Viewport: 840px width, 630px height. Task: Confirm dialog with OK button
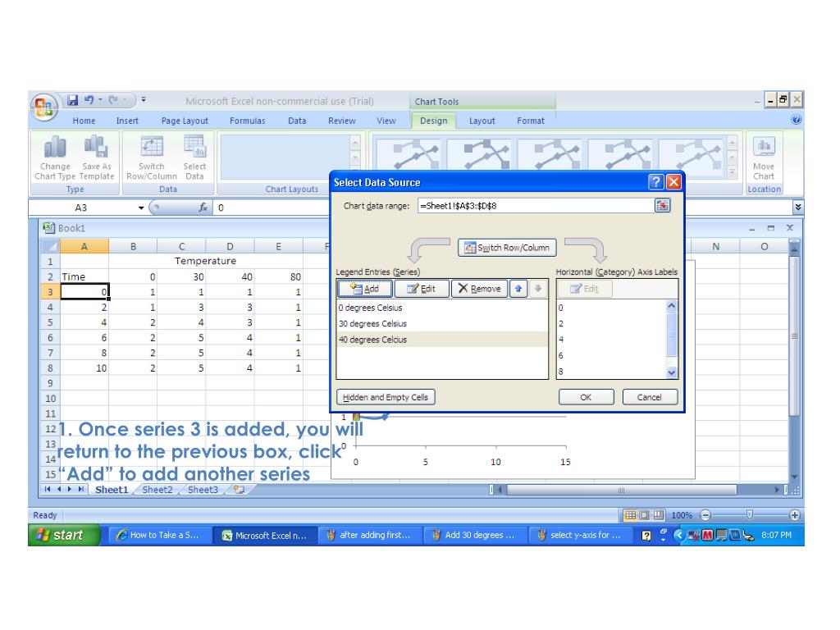(586, 398)
